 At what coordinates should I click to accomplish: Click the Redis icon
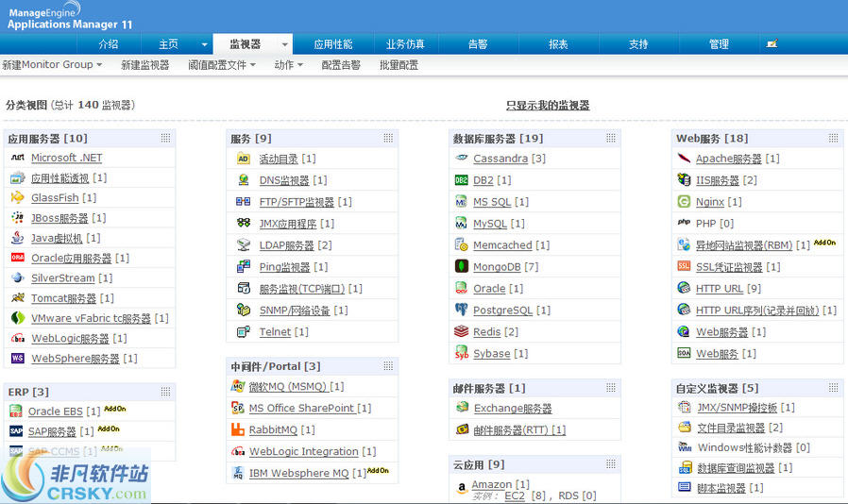[461, 332]
